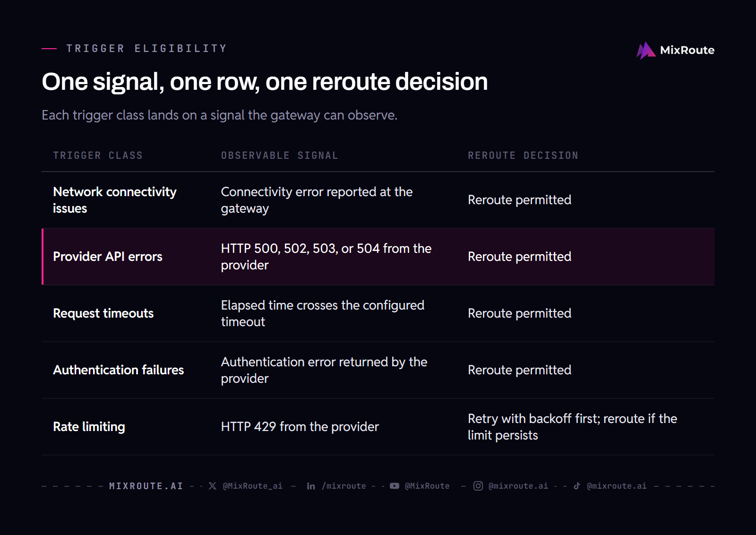Open the @mixroute.ai Instagram handle
The image size is (756, 535).
pyautogui.click(x=518, y=486)
